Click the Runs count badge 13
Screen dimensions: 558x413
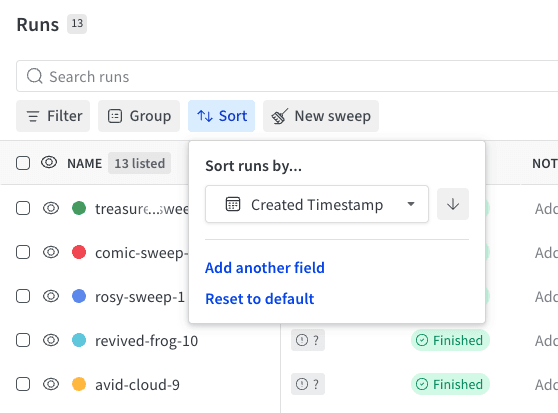(x=77, y=24)
